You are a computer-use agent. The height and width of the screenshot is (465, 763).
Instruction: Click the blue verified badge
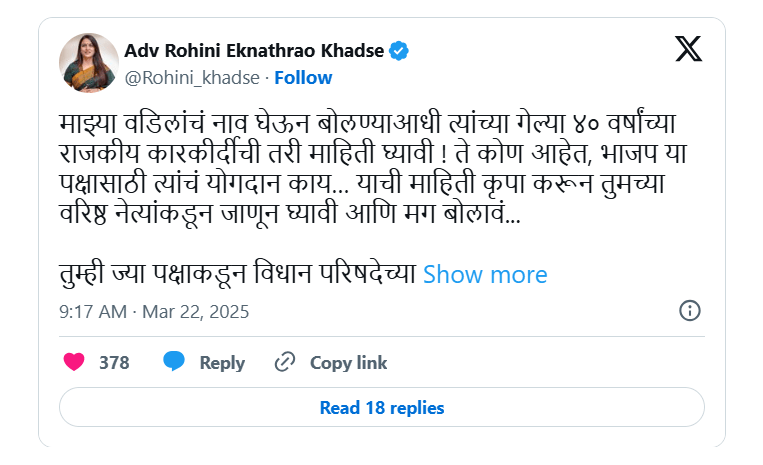pos(399,51)
